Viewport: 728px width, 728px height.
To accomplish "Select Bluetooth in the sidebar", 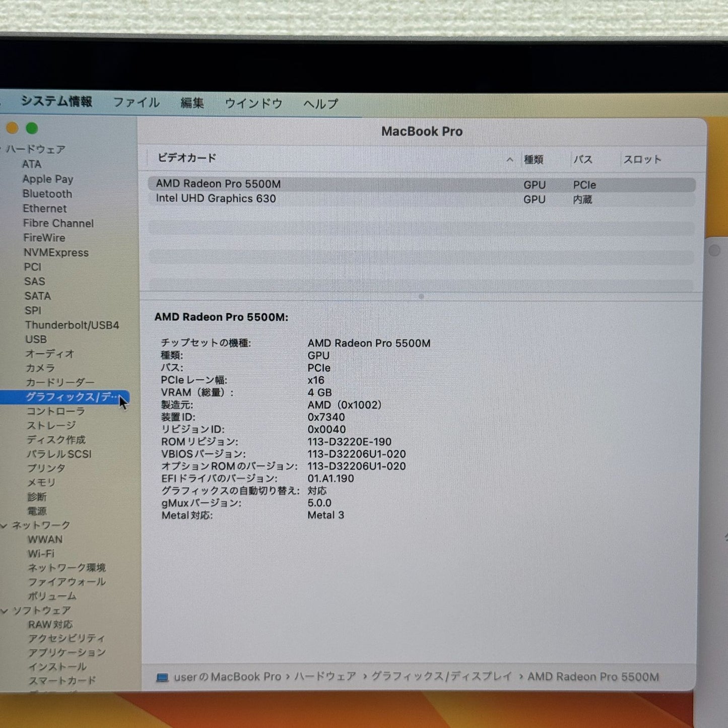I will pos(47,194).
